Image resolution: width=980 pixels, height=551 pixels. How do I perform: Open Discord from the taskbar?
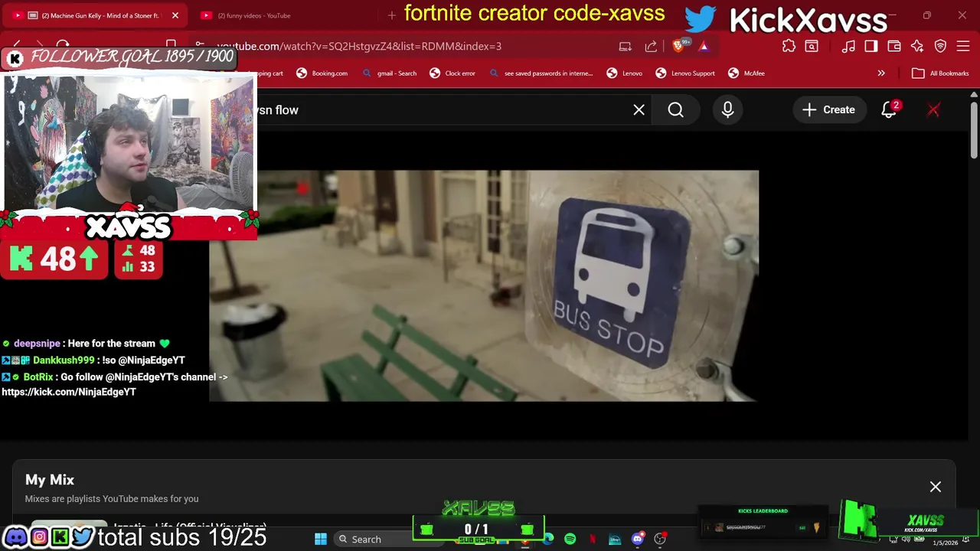(637, 540)
